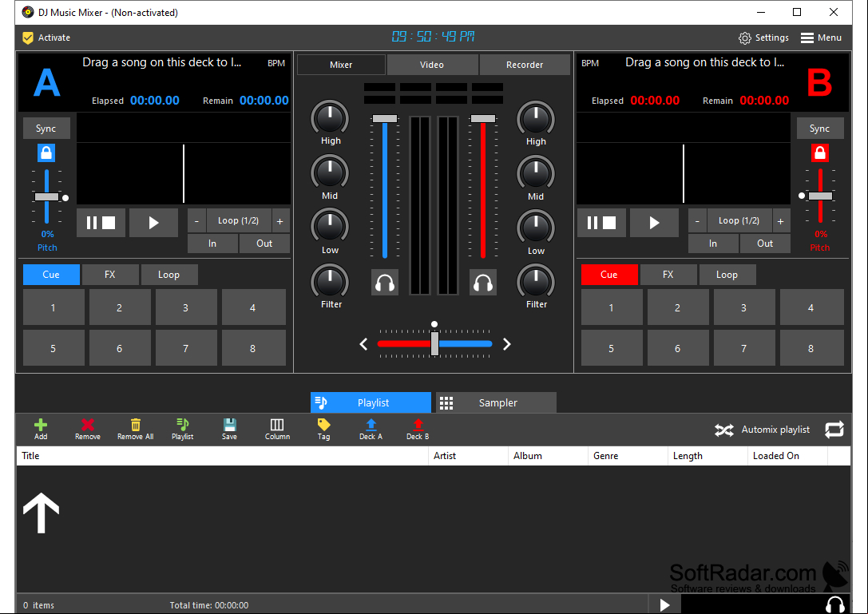Screen dimensions: 868x614
Task: Open Settings via the gear icon
Action: [745, 38]
